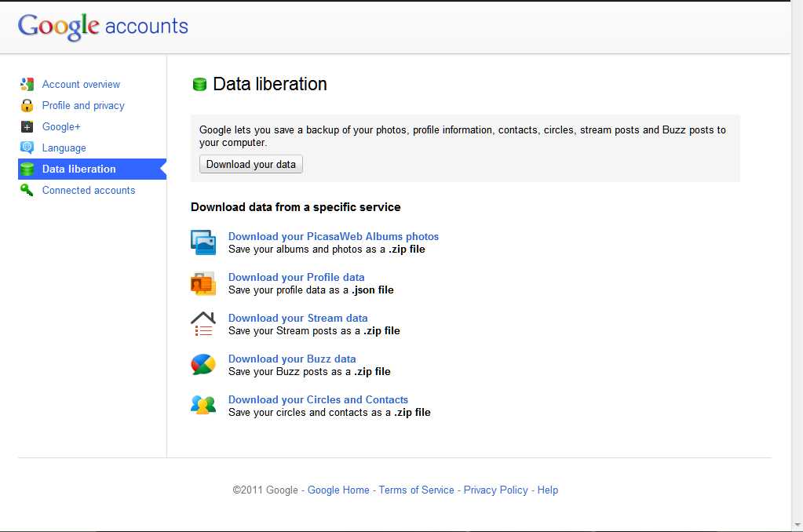Open Download your PicasaWeb Albums photos link
Screen dimensions: 803x532
click(x=333, y=236)
